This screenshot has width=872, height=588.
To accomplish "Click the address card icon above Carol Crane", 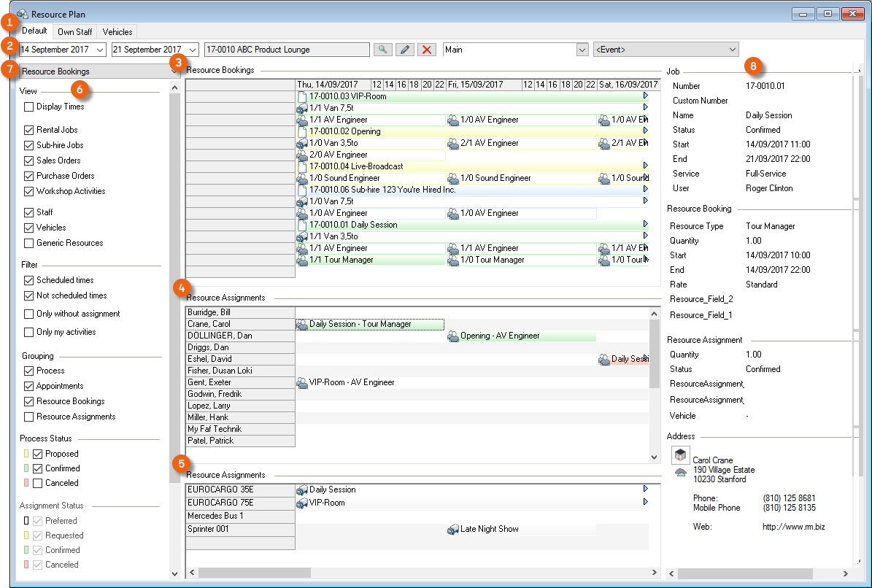I will (680, 455).
